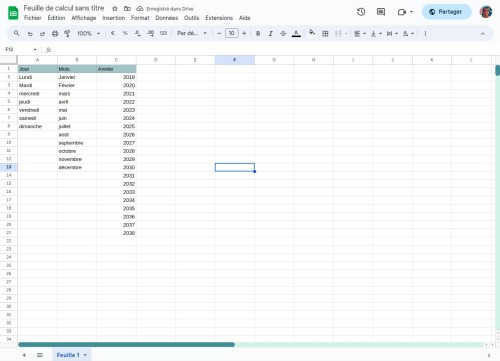Viewport: 500px width, 361px height.
Task: Open Google account avatar
Action: (486, 12)
